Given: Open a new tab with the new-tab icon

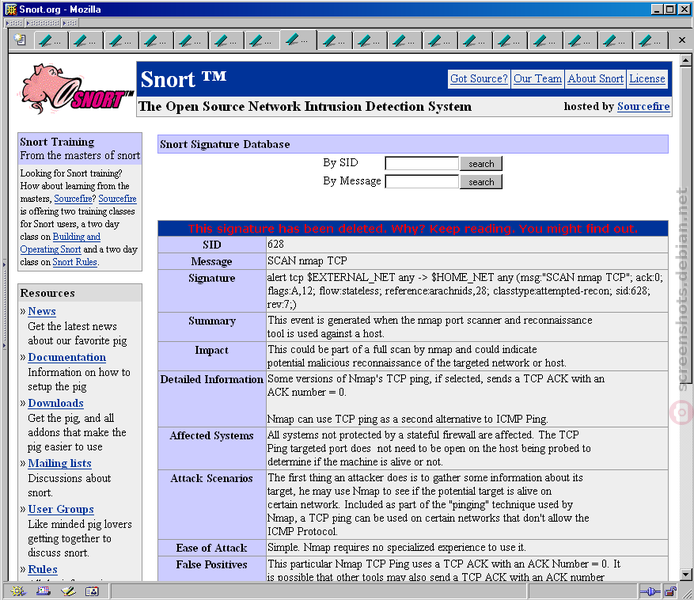Looking at the screenshot, I should (20, 40).
